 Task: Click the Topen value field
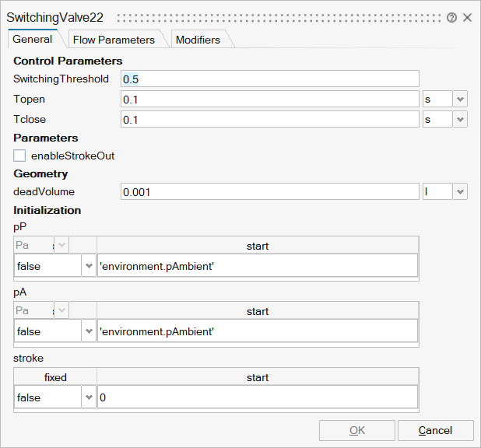(269, 99)
